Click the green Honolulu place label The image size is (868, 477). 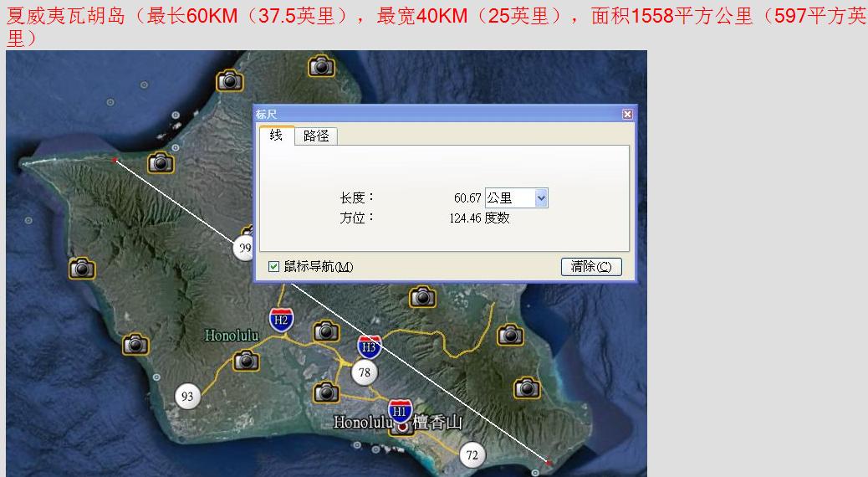(x=232, y=336)
